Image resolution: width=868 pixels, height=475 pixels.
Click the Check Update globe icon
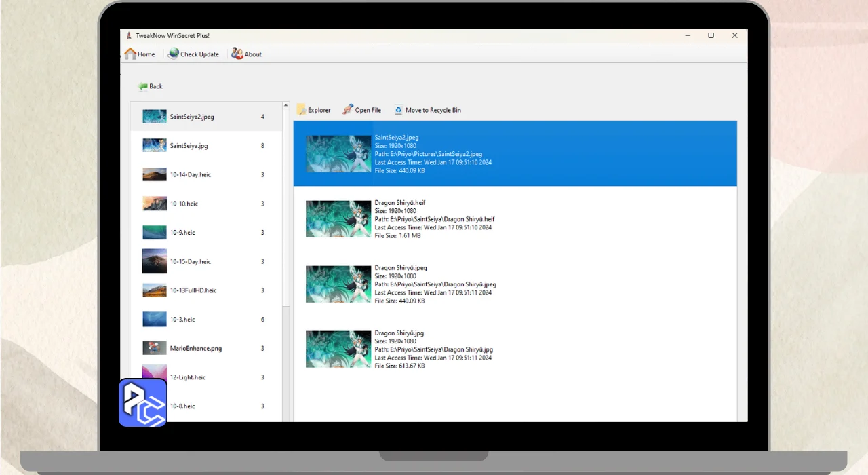point(174,54)
